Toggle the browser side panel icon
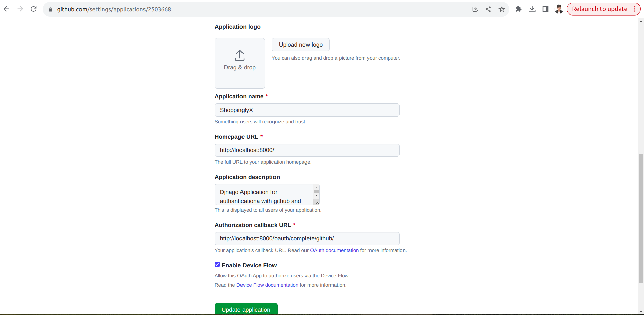644x315 pixels. pyautogui.click(x=545, y=9)
